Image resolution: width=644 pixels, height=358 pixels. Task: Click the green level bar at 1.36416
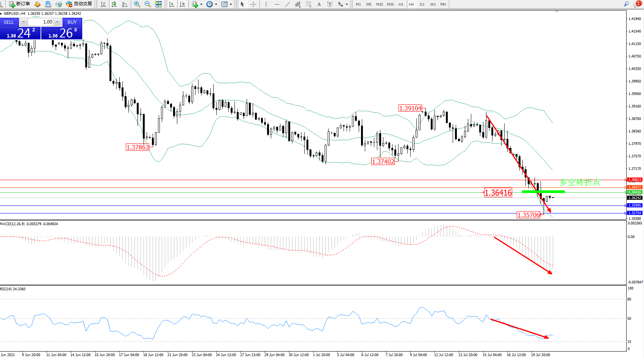coord(543,191)
